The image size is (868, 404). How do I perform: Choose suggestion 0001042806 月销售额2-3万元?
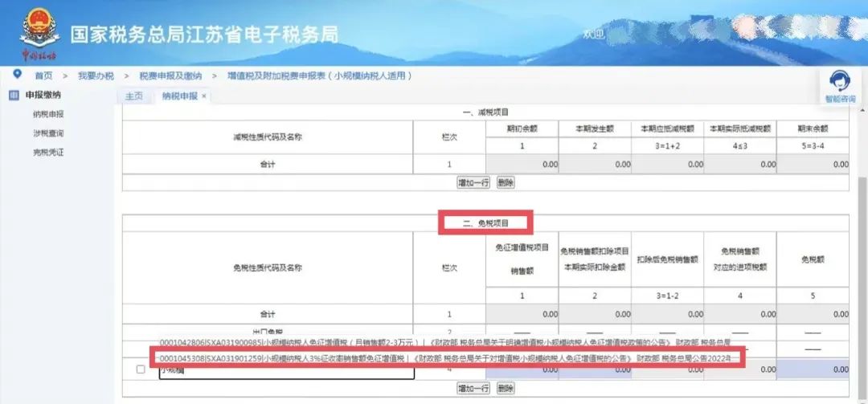[445, 341]
